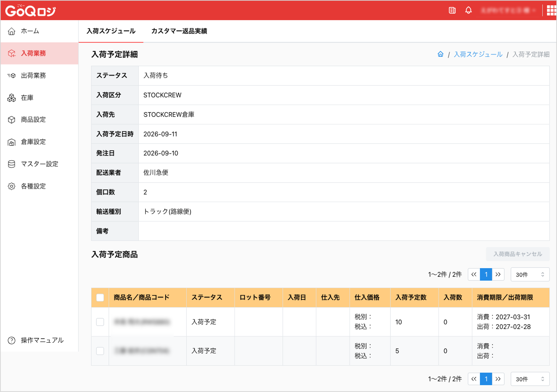Select the 入荷スケジュール tab
The width and height of the screenshot is (557, 392).
pyautogui.click(x=111, y=31)
